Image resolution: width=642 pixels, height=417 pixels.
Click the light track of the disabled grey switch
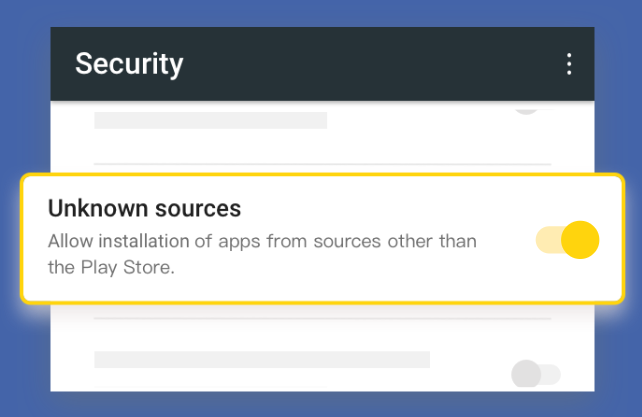pyautogui.click(x=551, y=375)
